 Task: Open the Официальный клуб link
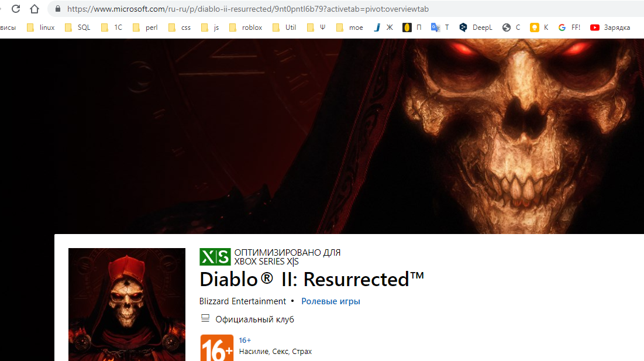[x=254, y=319]
